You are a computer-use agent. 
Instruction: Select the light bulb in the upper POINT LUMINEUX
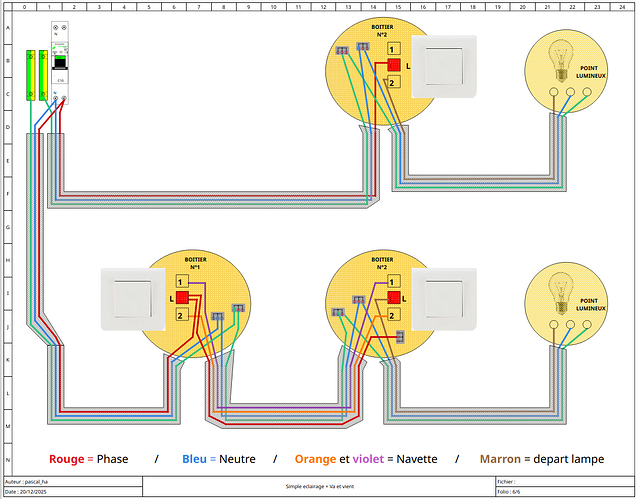pyautogui.click(x=561, y=61)
